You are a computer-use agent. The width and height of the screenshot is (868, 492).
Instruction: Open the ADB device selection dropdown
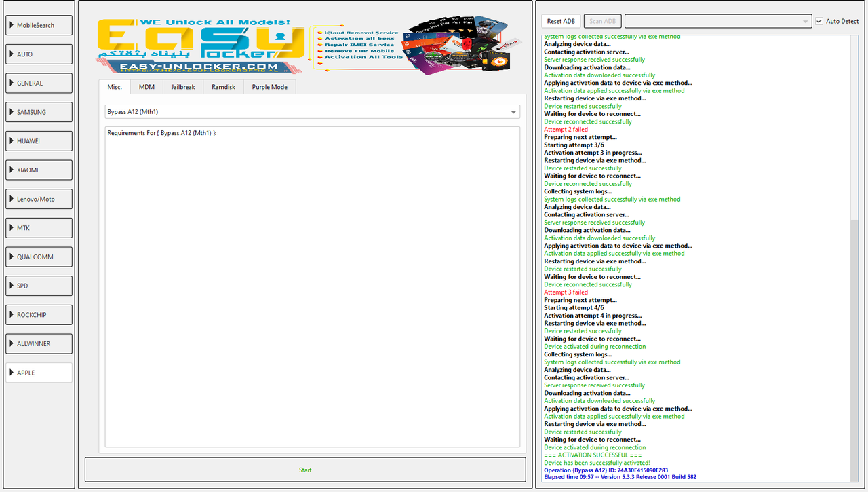pos(718,21)
